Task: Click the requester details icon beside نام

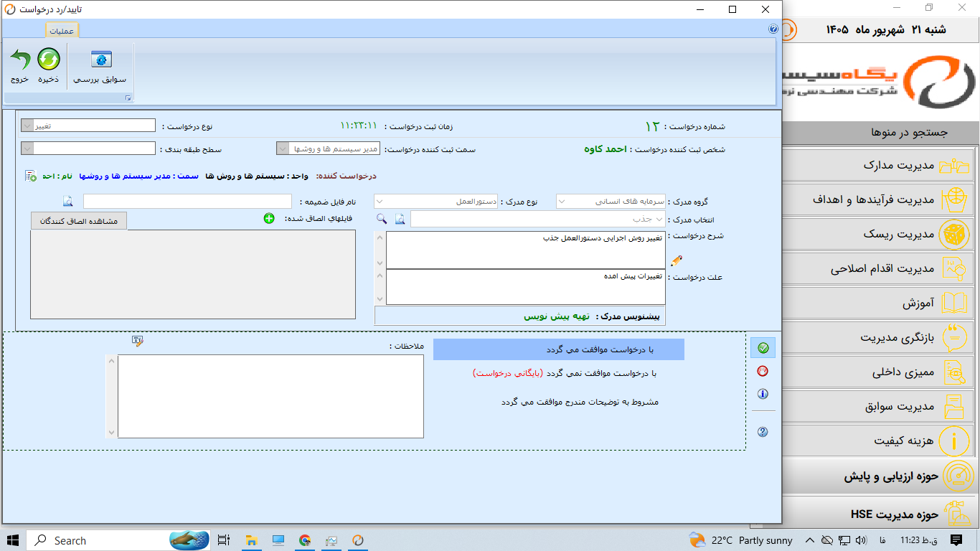Action: (30, 176)
